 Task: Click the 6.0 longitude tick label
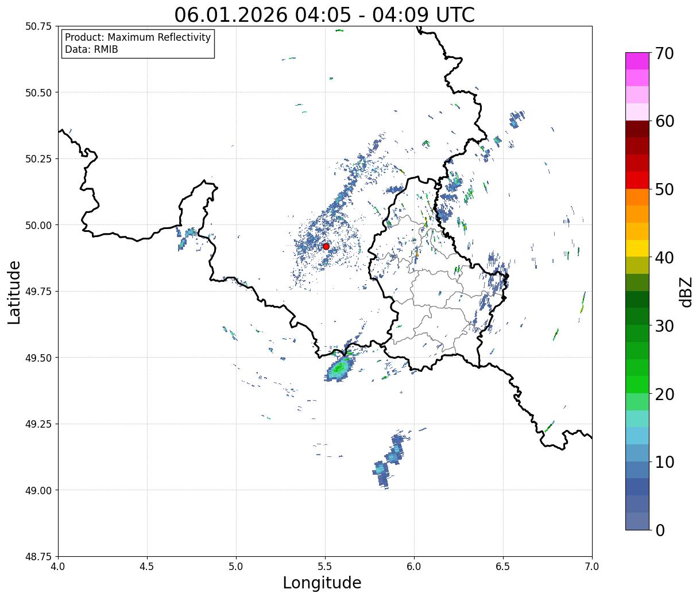[414, 567]
